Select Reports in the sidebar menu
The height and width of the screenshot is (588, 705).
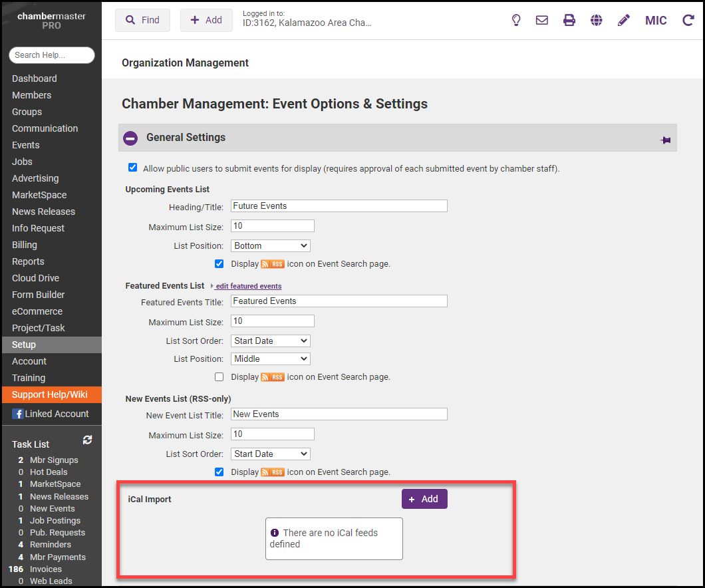[x=28, y=261]
